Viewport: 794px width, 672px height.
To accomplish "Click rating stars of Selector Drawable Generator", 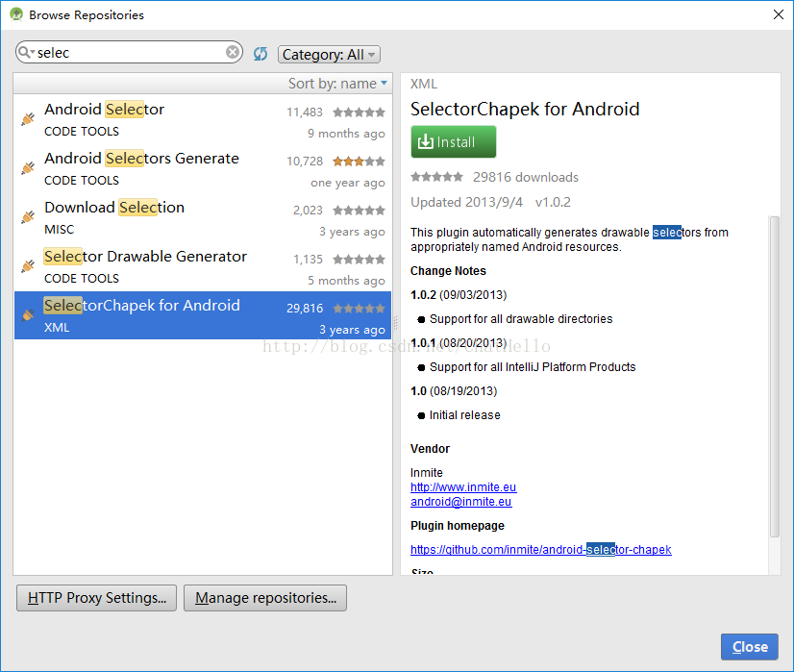I will click(x=359, y=260).
